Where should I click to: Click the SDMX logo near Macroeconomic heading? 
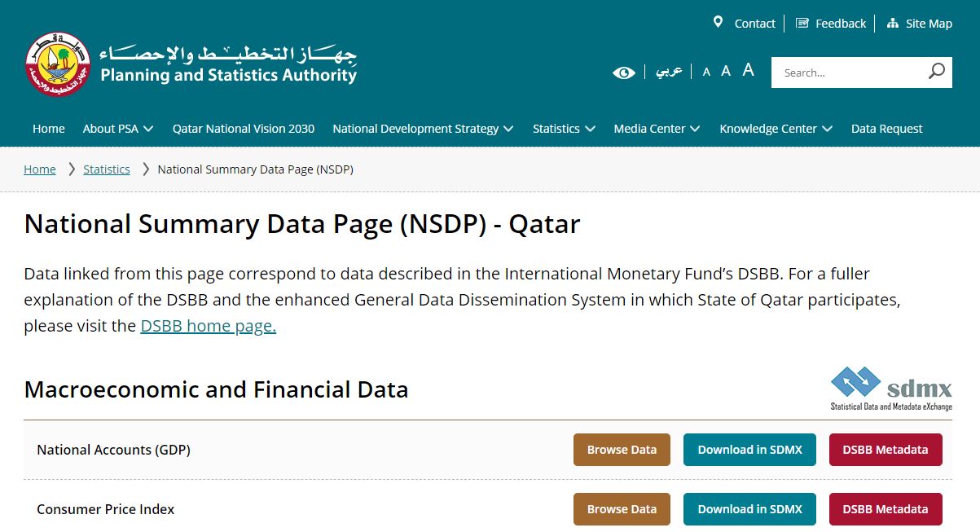point(890,389)
